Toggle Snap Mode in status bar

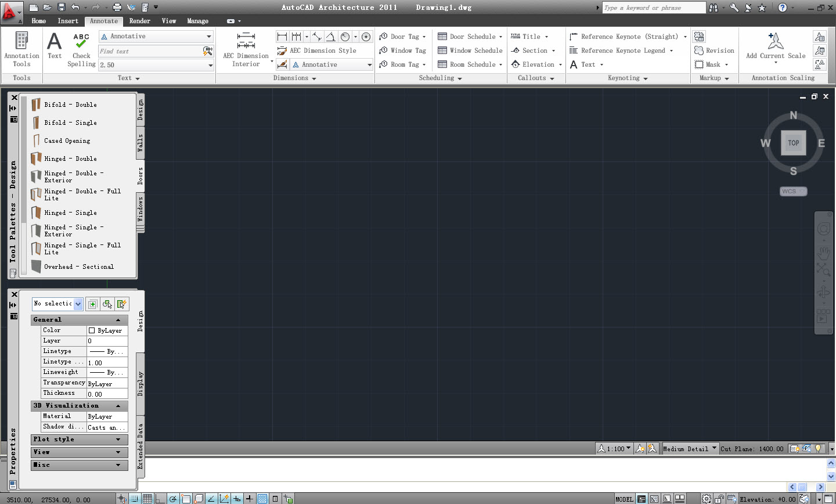point(135,499)
